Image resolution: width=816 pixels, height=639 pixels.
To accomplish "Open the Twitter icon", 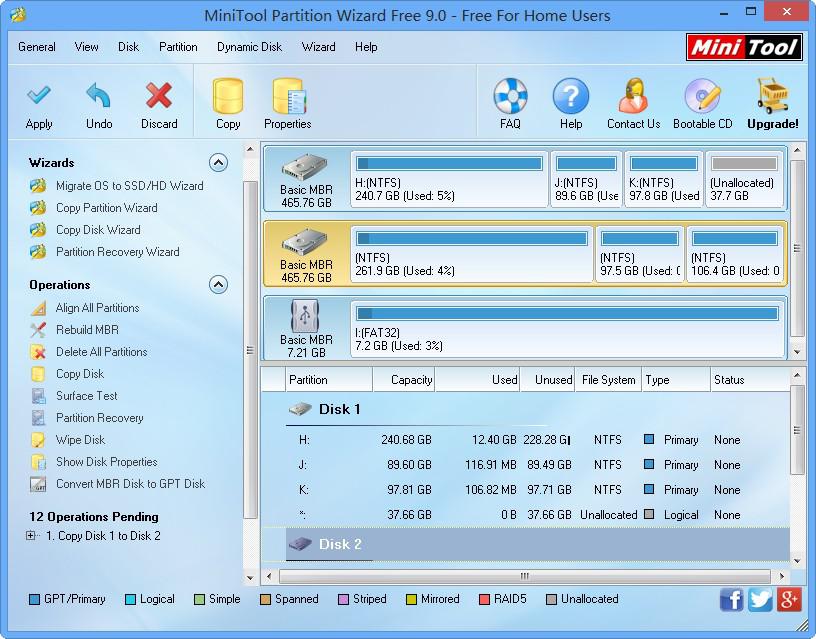I will (760, 599).
